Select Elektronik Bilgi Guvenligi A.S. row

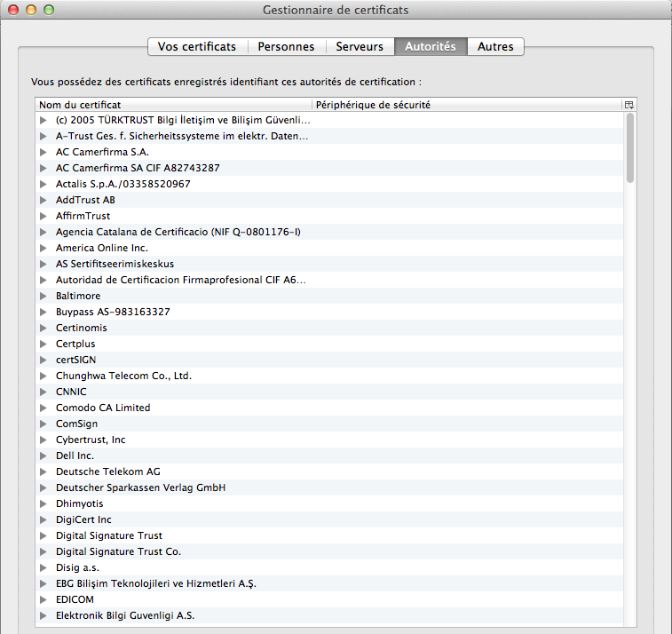click(329, 615)
